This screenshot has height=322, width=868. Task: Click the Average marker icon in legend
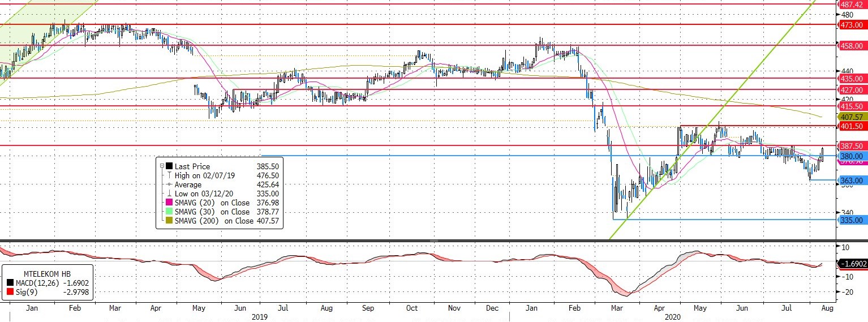point(168,184)
